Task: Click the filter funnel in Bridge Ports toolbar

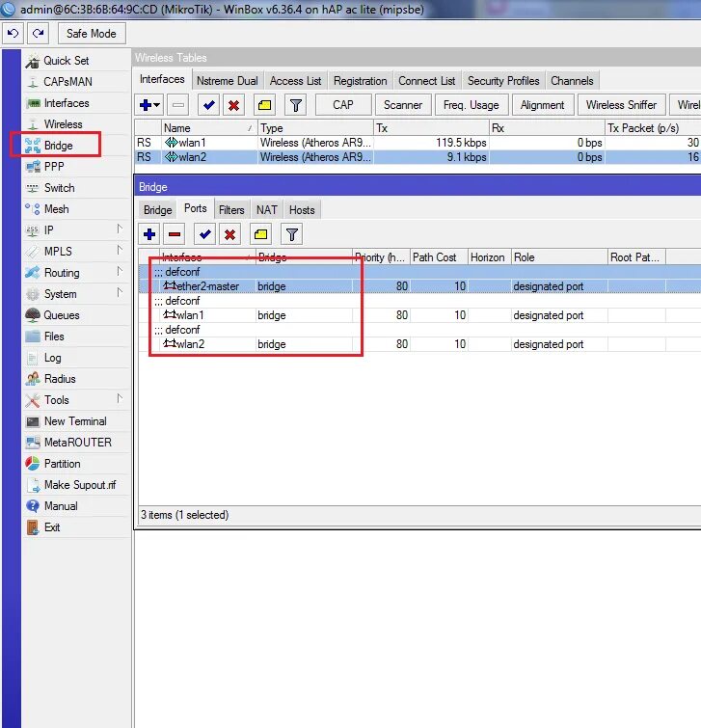Action: (x=292, y=234)
